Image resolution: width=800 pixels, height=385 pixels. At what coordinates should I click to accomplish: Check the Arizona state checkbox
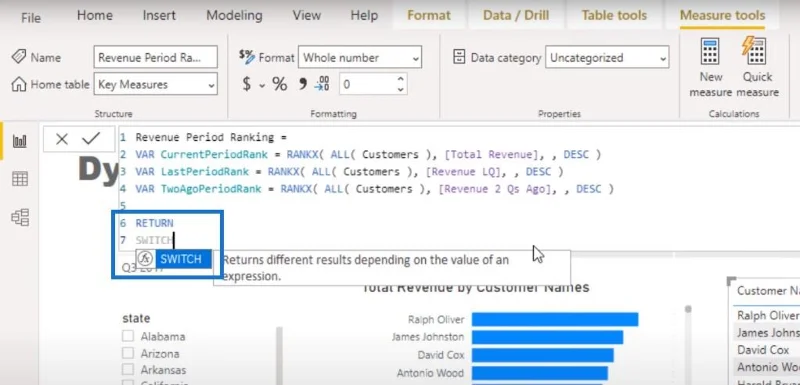tap(128, 353)
